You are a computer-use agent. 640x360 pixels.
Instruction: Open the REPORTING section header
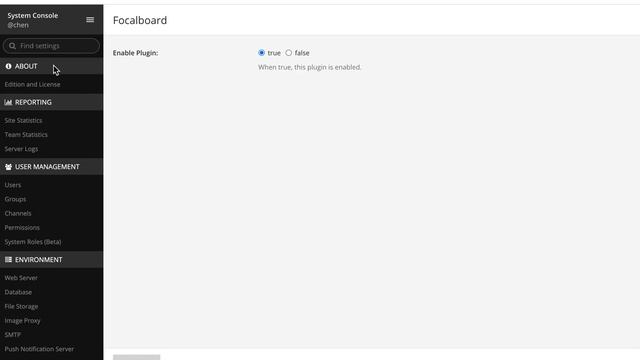[x=51, y=102]
